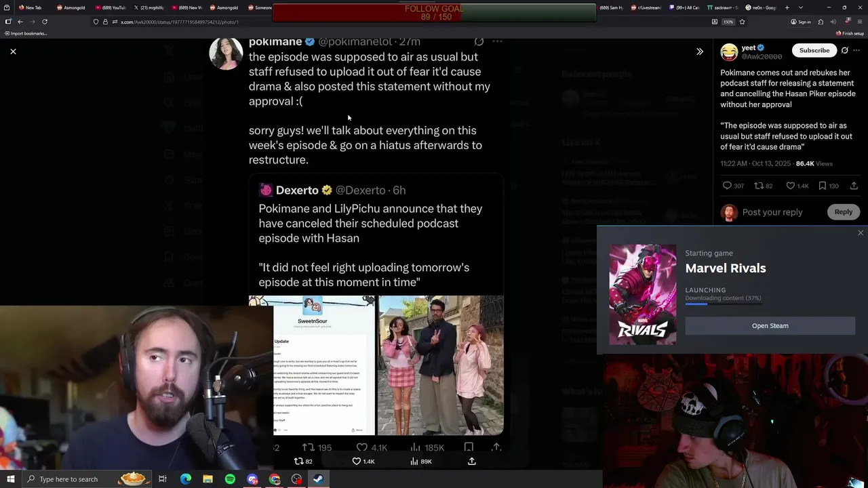Click the Reply button
Image resolution: width=868 pixels, height=488 pixels.
click(x=843, y=212)
